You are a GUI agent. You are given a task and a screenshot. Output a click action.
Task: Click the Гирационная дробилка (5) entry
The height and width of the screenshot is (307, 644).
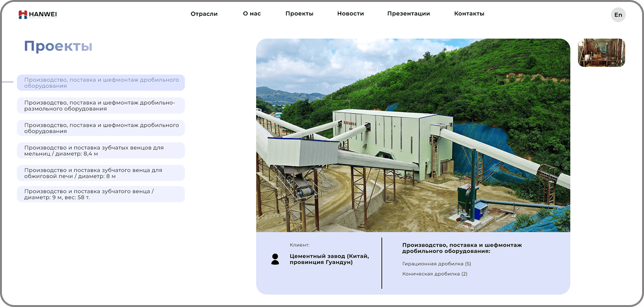pyautogui.click(x=436, y=264)
